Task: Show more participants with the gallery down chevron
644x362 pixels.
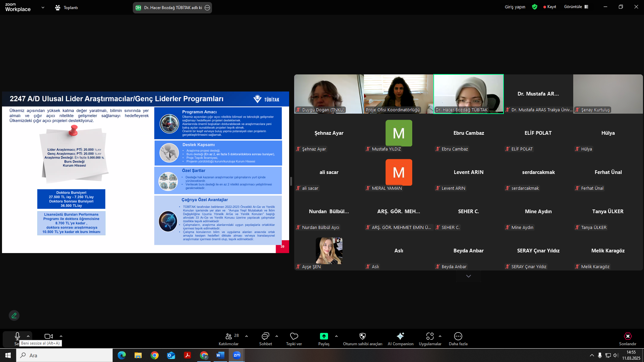Action: (469, 276)
